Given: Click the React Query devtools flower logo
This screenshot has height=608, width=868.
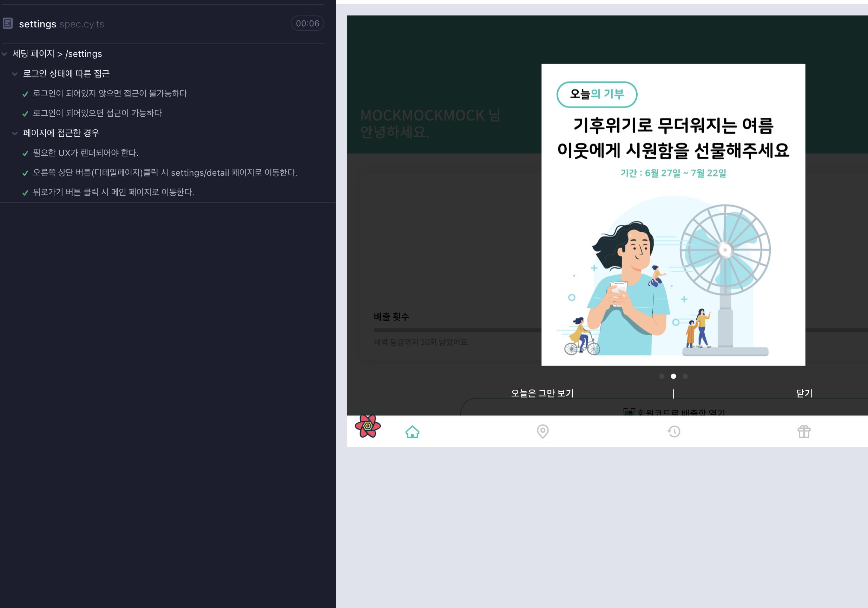Looking at the screenshot, I should [x=368, y=426].
